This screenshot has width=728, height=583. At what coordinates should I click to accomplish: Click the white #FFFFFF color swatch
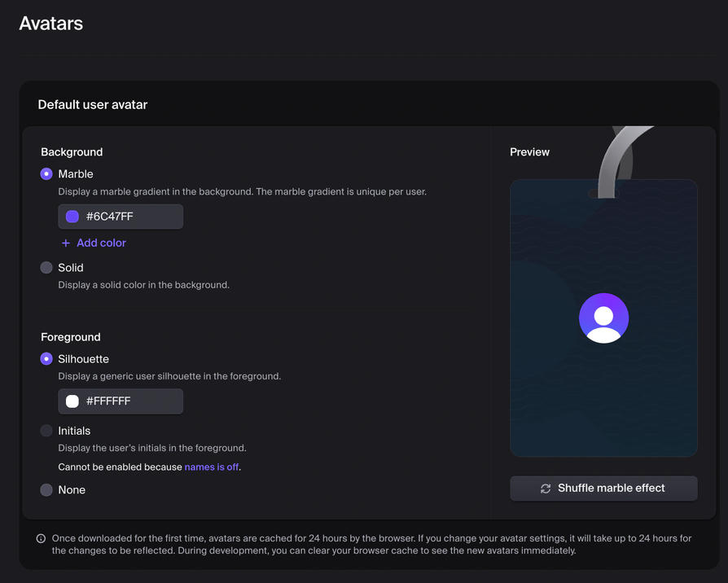(x=72, y=401)
